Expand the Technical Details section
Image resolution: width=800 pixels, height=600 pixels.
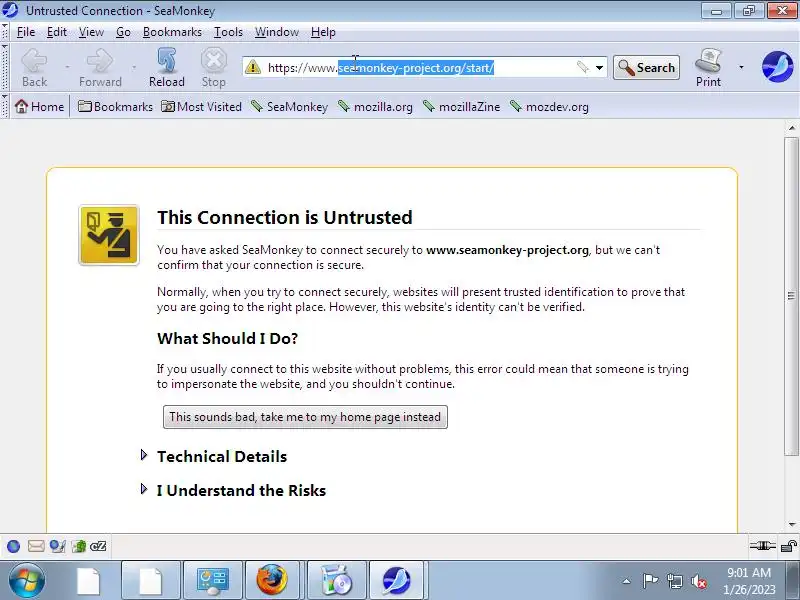221,456
